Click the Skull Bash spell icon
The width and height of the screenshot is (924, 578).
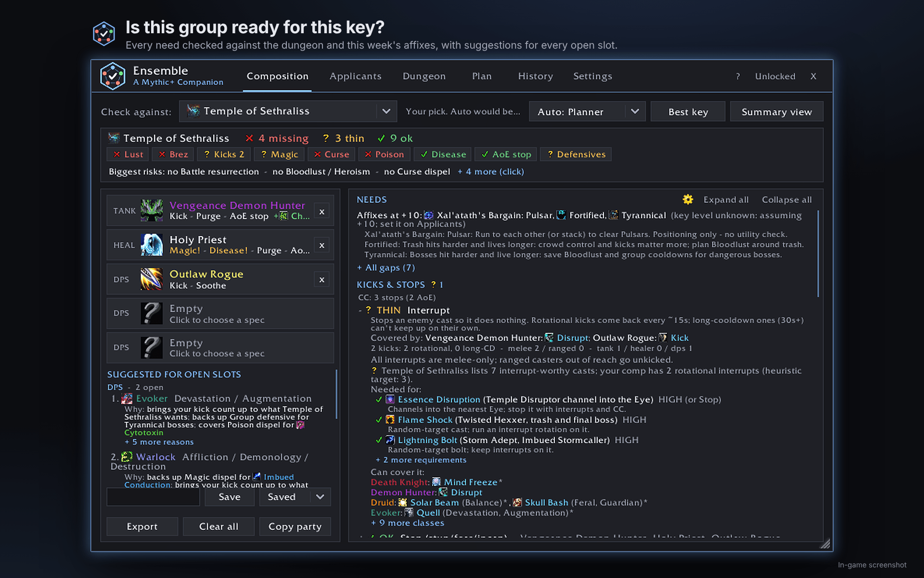pyautogui.click(x=517, y=502)
